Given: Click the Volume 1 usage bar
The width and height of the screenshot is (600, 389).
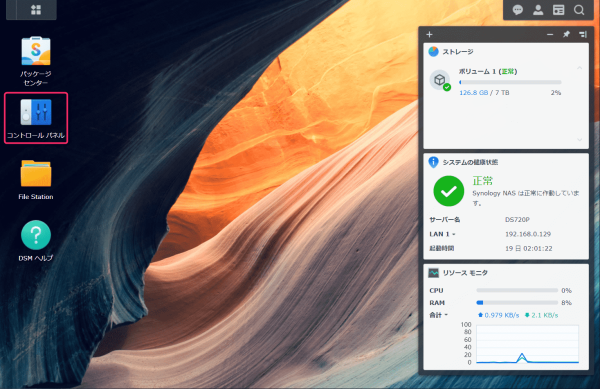Looking at the screenshot, I should point(510,82).
